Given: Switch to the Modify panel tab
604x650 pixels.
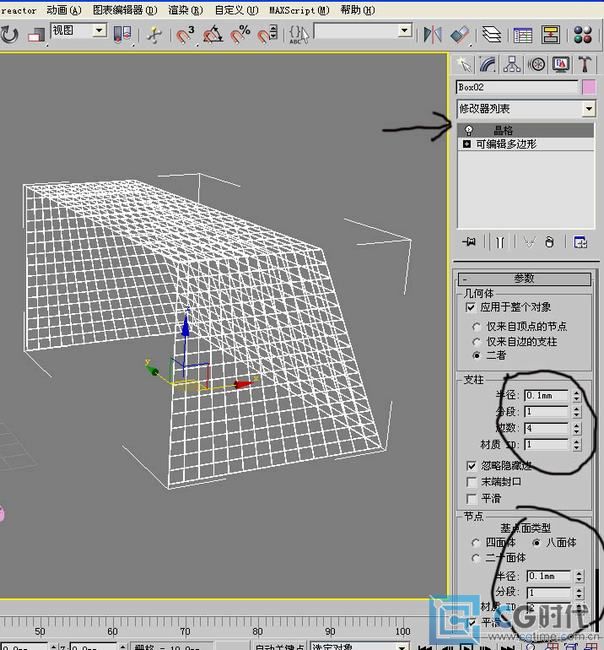Looking at the screenshot, I should 488,64.
